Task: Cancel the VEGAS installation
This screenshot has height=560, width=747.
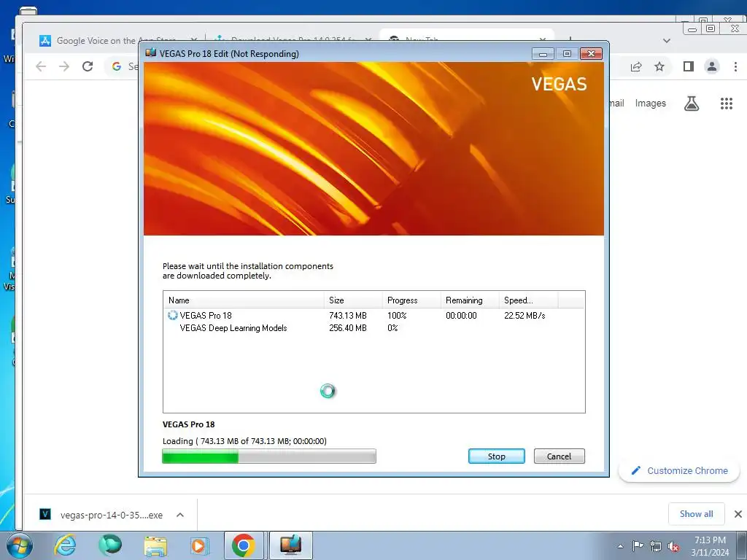Action: 559,456
